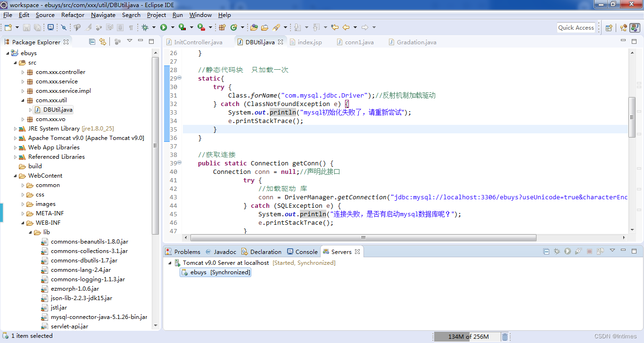
Task: Collapse All in Package Explorer
Action: point(92,41)
